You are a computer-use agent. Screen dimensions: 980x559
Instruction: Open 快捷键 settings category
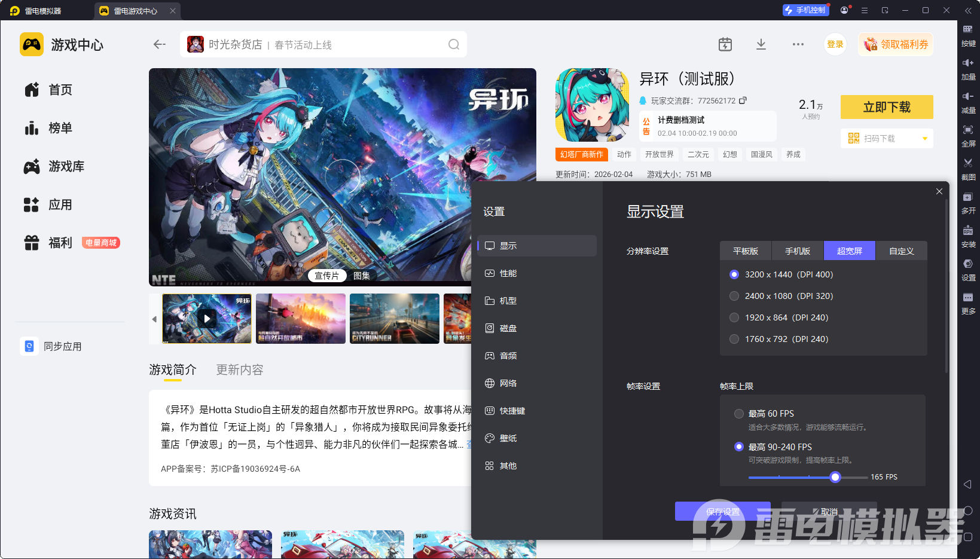point(537,411)
